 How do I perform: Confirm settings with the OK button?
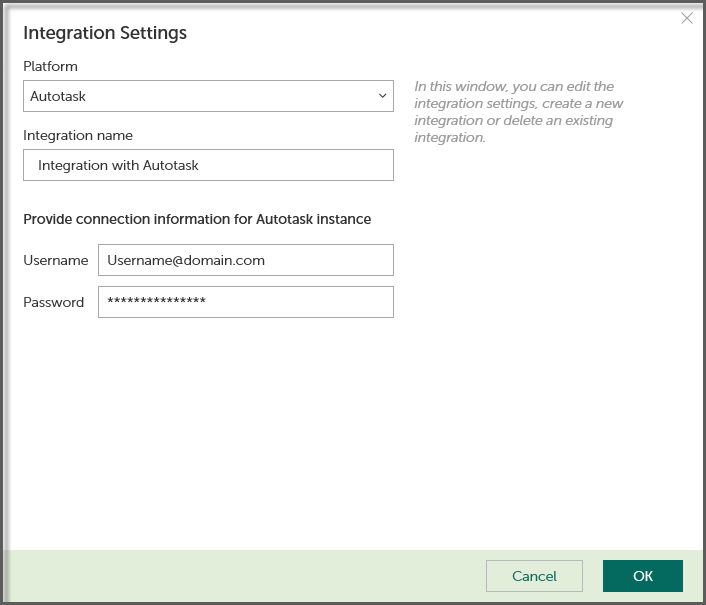click(x=642, y=576)
